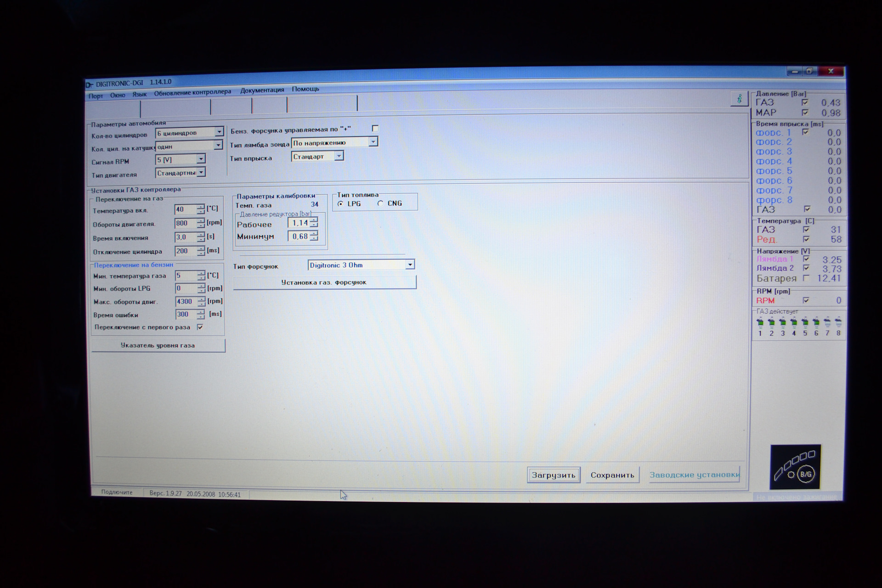Click gas injector icon number 2
The width and height of the screenshot is (882, 588).
click(771, 323)
